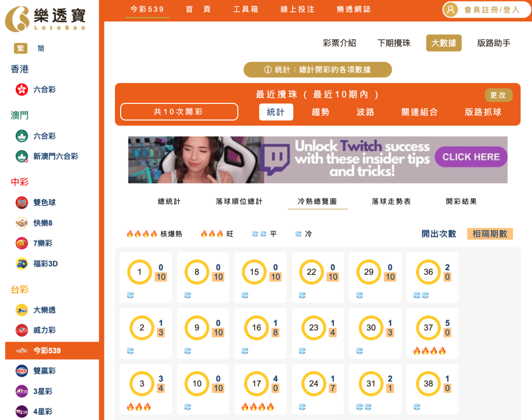
Task: Open 澳門六合彩 from the sidebar icon
Action: (21, 136)
